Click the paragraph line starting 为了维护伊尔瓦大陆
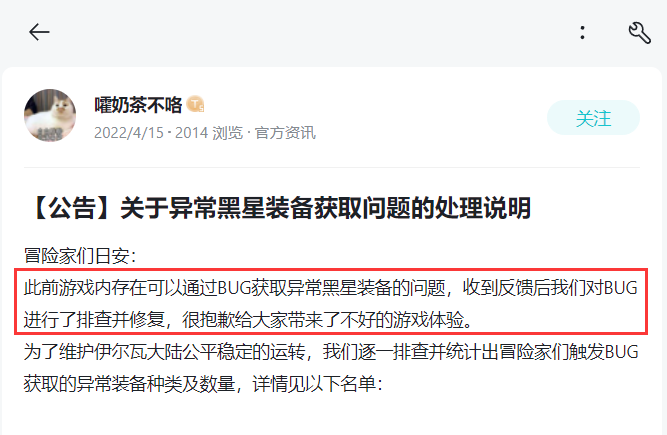Viewport: 667px width, 435px height. 331,352
